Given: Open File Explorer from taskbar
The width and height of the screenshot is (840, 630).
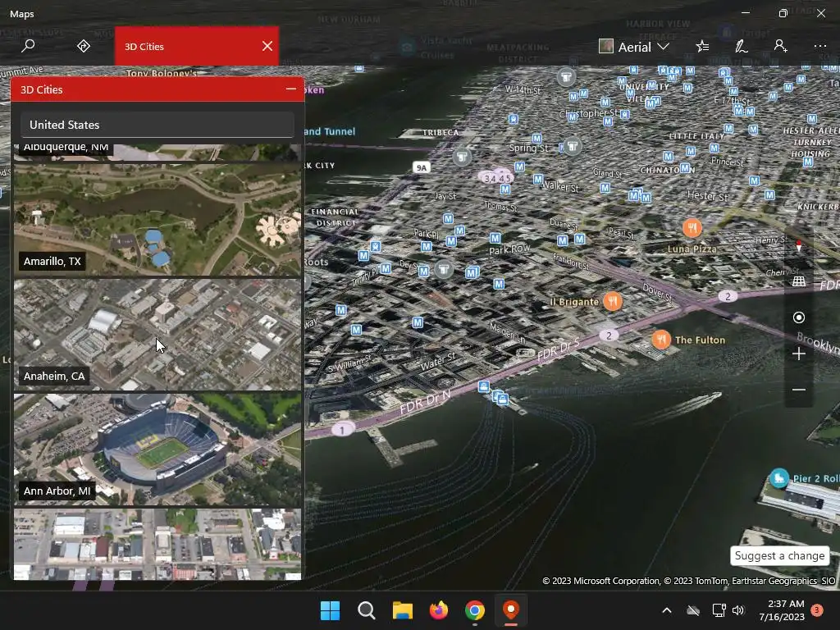Looking at the screenshot, I should click(402, 610).
